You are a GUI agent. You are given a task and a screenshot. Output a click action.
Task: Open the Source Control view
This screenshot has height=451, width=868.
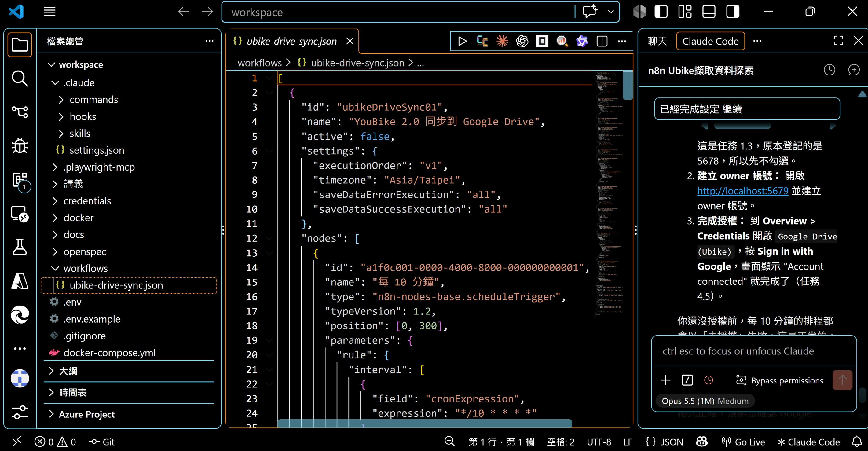click(x=20, y=112)
